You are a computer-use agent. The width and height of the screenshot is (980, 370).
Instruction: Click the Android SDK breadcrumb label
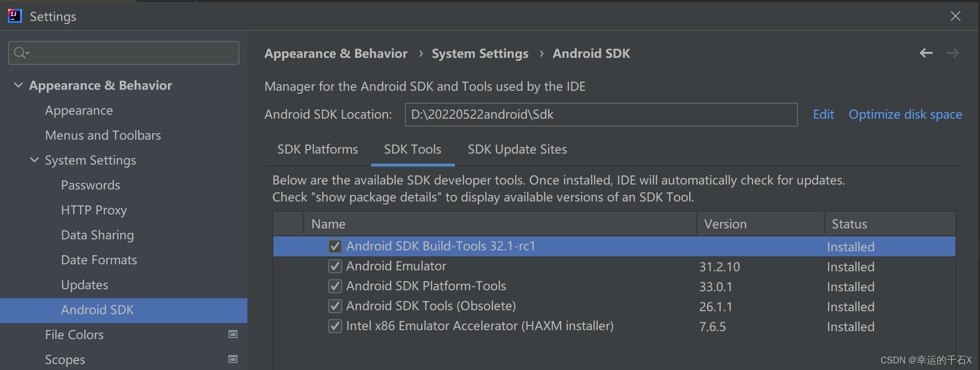point(591,53)
